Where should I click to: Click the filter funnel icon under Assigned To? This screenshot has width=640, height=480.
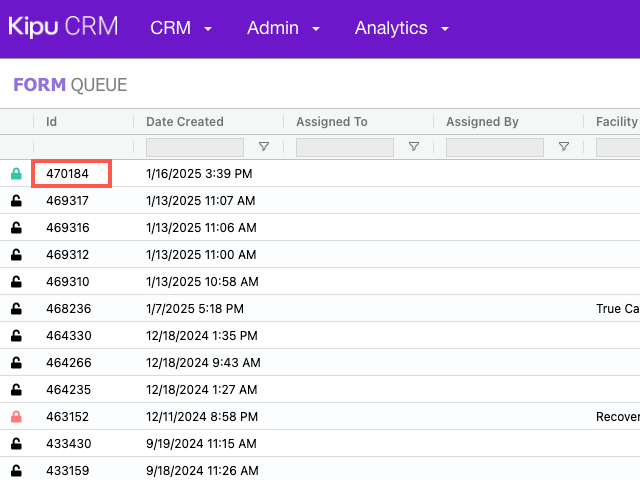pos(414,147)
